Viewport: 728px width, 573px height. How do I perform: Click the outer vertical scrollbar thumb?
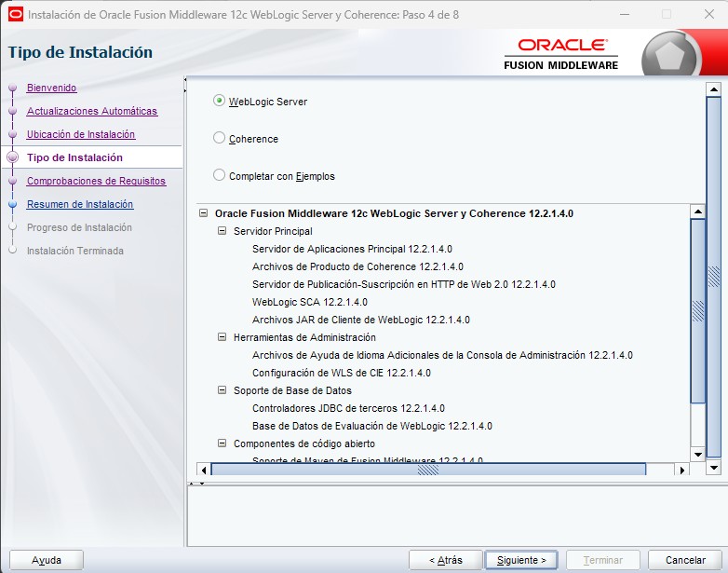pyautogui.click(x=714, y=277)
